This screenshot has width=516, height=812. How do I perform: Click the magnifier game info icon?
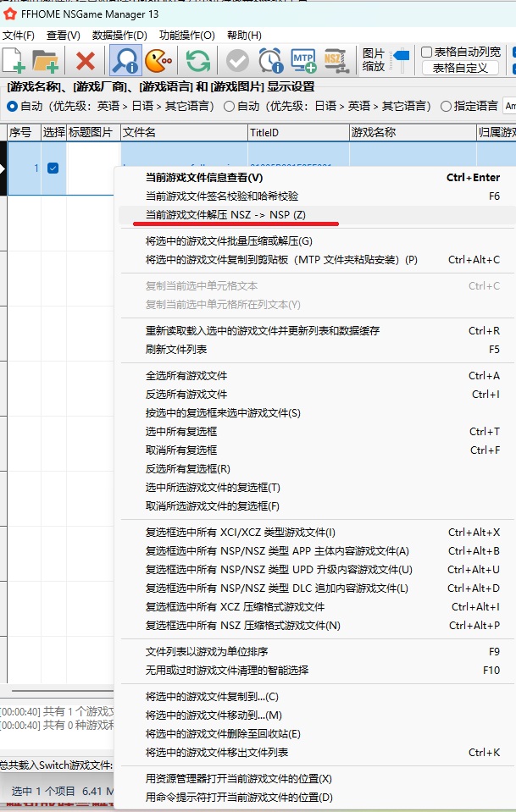(125, 61)
